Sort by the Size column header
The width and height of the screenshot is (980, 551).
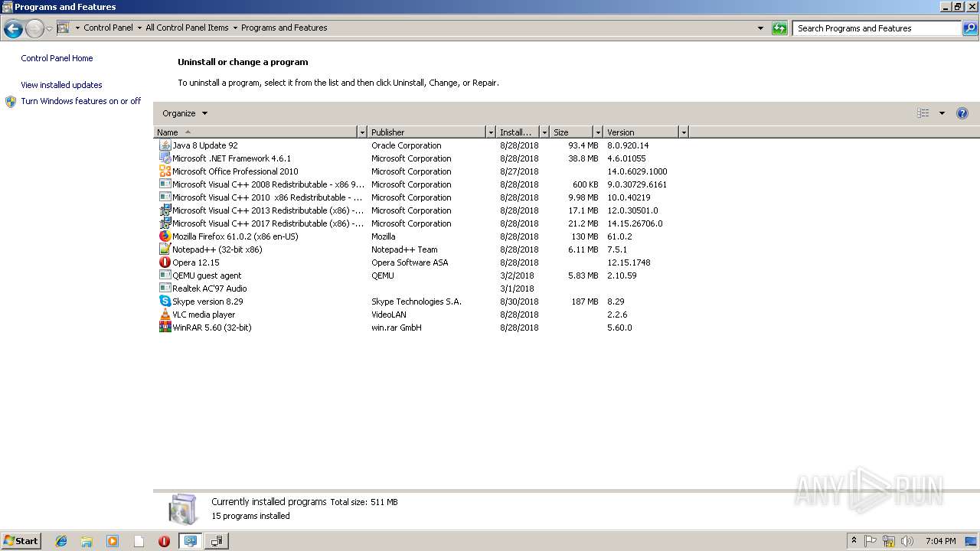click(x=572, y=132)
